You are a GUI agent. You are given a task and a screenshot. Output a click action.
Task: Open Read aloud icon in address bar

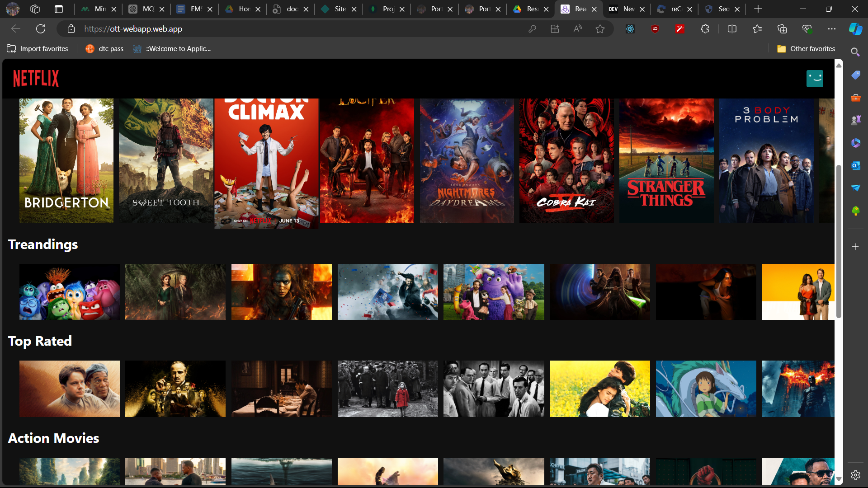click(x=577, y=29)
